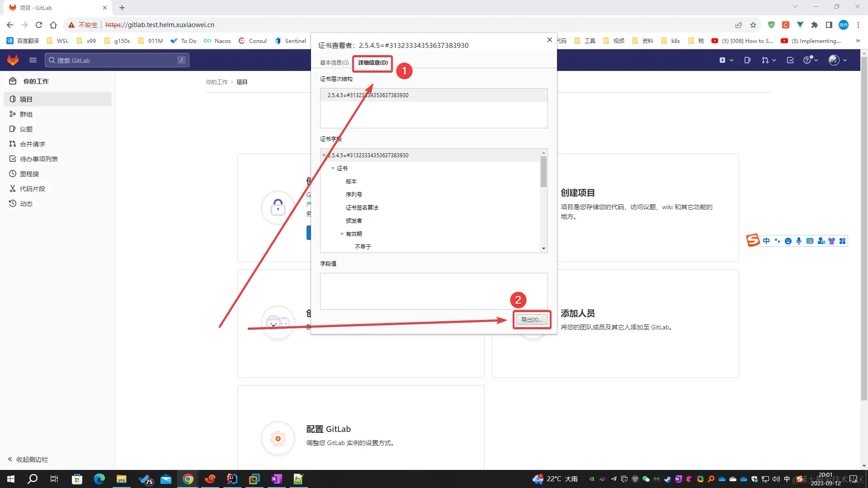Viewport: 868px width, 488px height.
Task: Collapse the 证书 tree node
Action: [333, 169]
